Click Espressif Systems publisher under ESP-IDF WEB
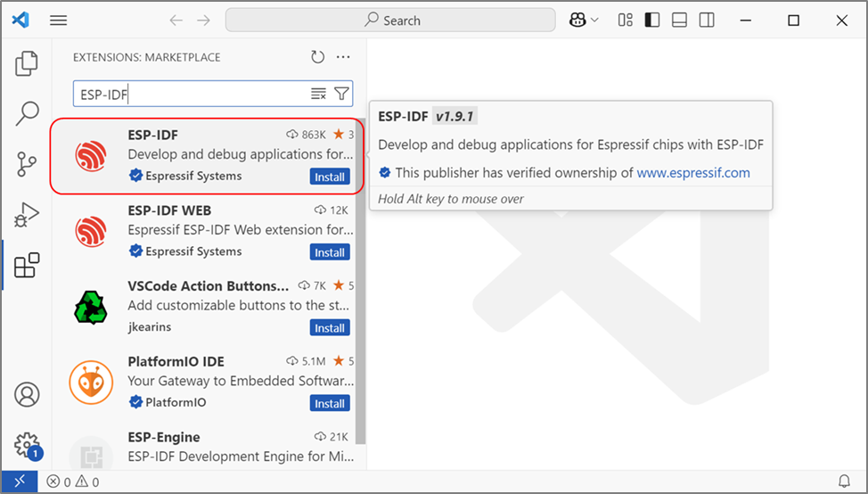868x494 pixels. (x=193, y=251)
